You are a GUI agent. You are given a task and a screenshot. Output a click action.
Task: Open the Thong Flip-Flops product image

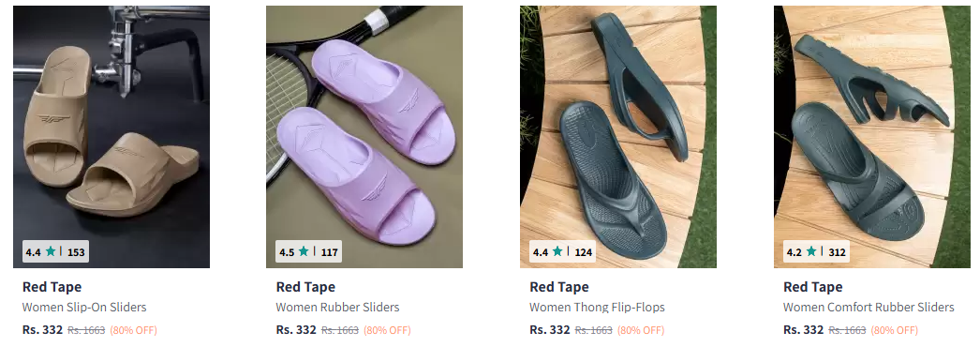point(618,137)
